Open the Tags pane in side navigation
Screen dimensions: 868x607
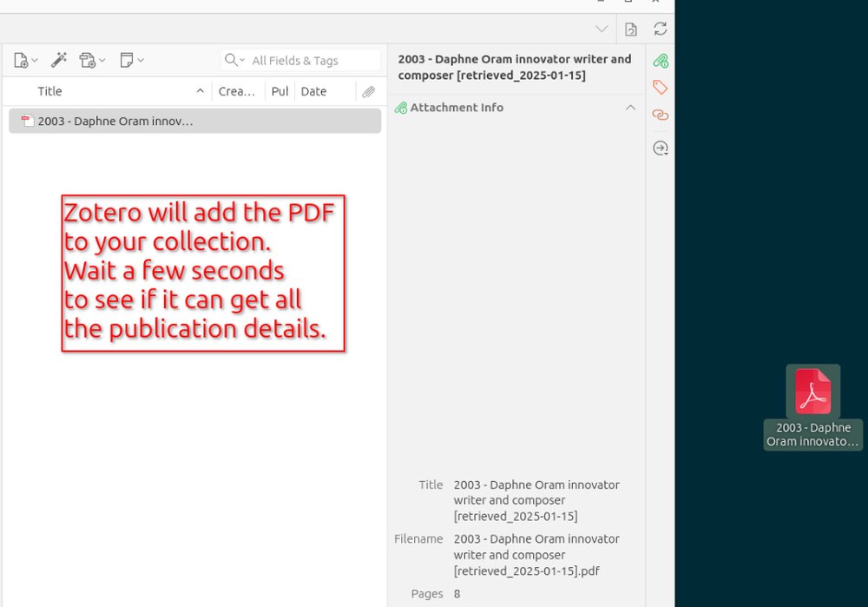coord(661,88)
